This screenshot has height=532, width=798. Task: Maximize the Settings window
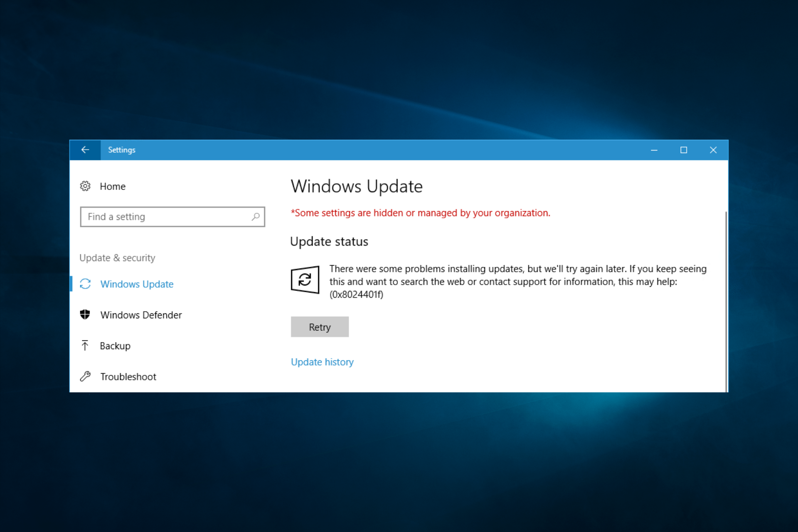coord(684,150)
